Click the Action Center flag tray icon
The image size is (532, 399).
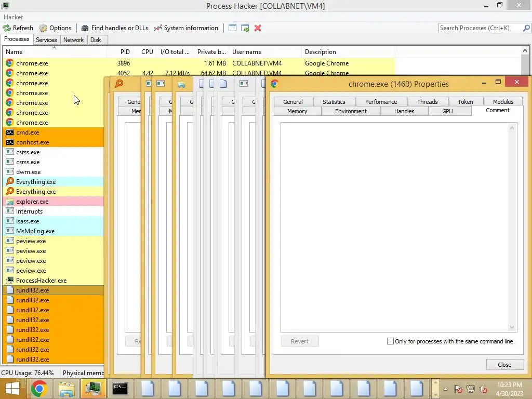click(x=458, y=389)
